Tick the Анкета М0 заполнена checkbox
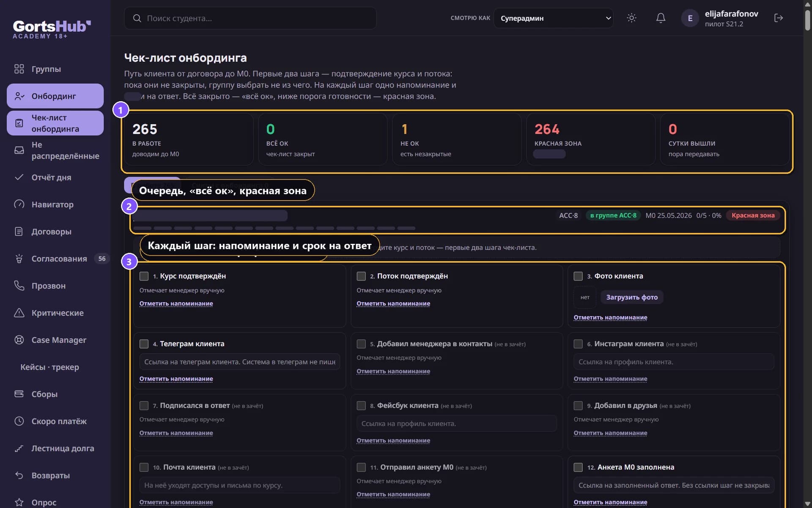812x508 pixels. [578, 467]
